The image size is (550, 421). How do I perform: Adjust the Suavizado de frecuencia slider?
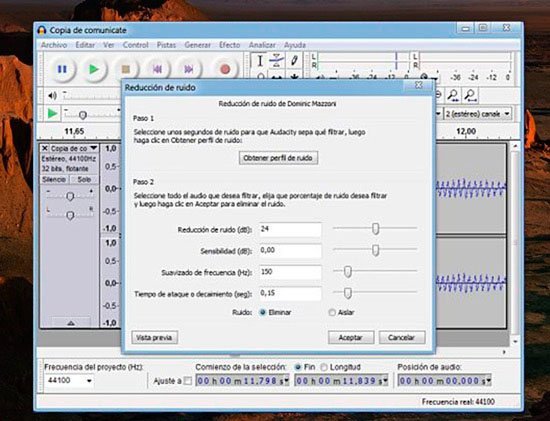[x=348, y=272]
